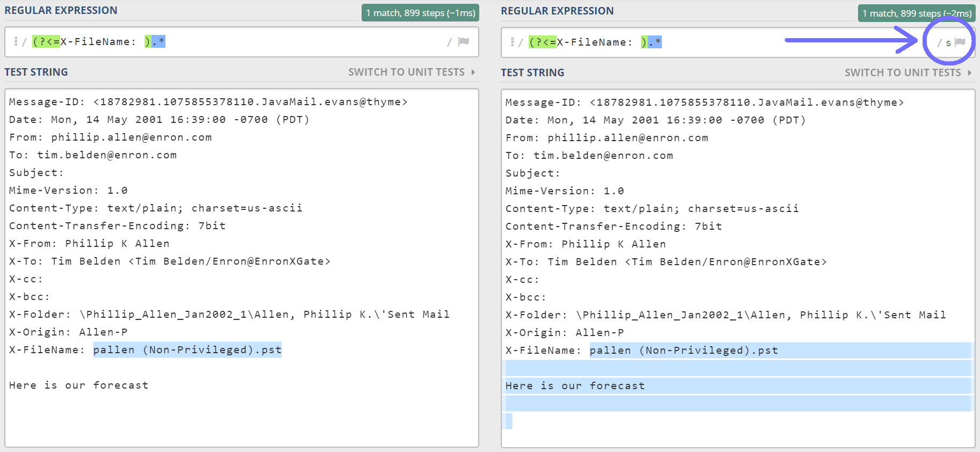Click highlighted 'Here is our forecast' in right panel
Viewport: 980px width, 452px height.
point(575,385)
